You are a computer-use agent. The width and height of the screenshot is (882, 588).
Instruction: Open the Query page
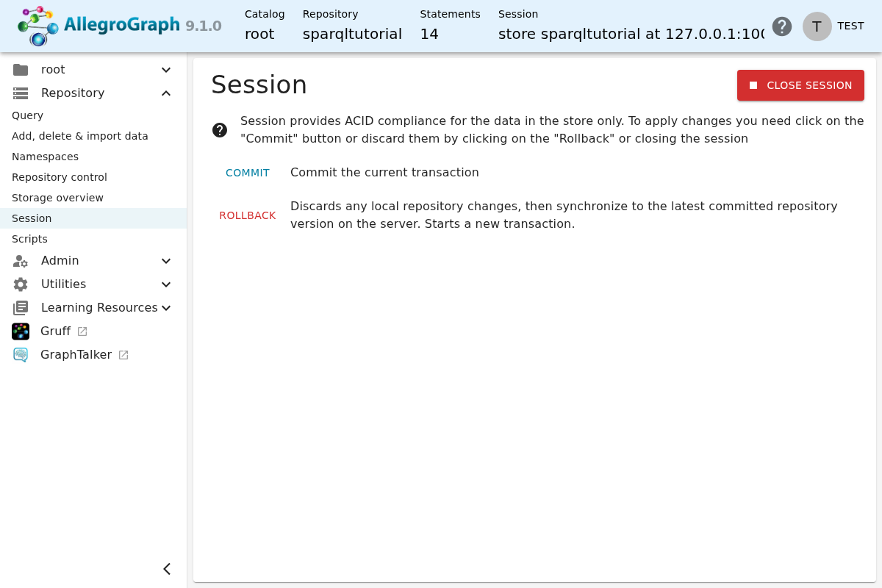93,115
